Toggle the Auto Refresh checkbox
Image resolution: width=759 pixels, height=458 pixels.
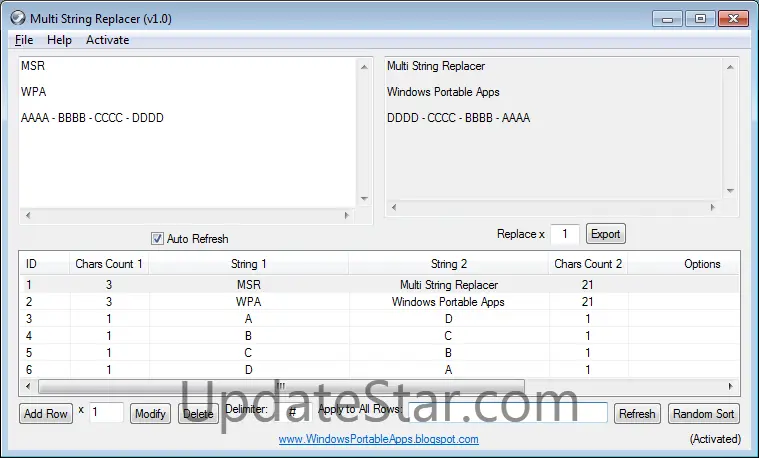click(157, 239)
